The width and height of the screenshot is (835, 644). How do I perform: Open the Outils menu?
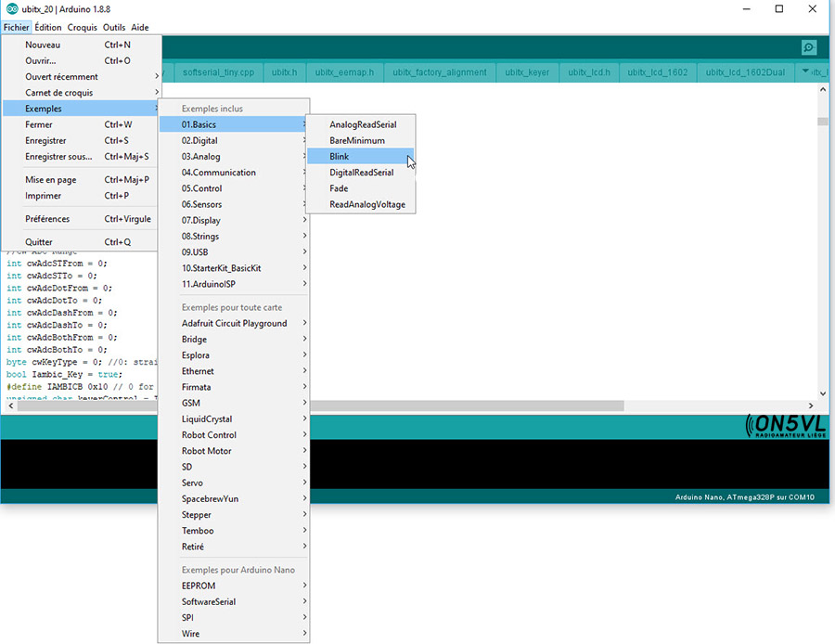114,27
